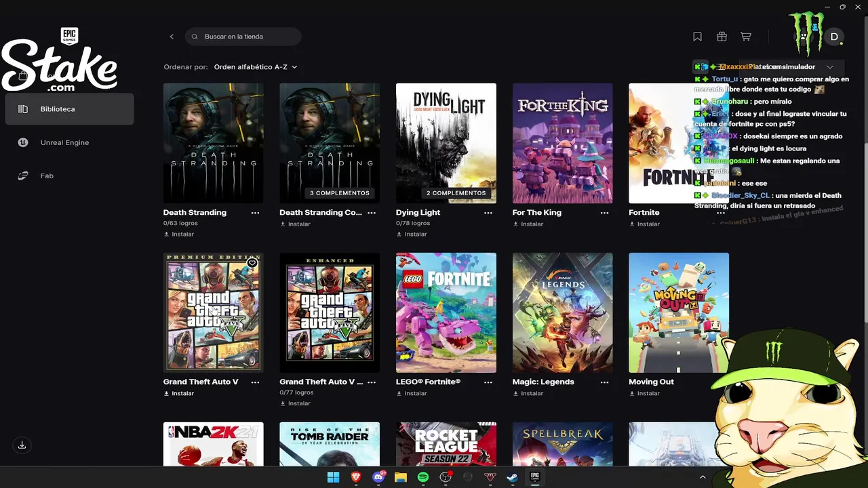Viewport: 868px width, 488px height.
Task: Open Spotify from the taskbar
Action: coord(423,477)
